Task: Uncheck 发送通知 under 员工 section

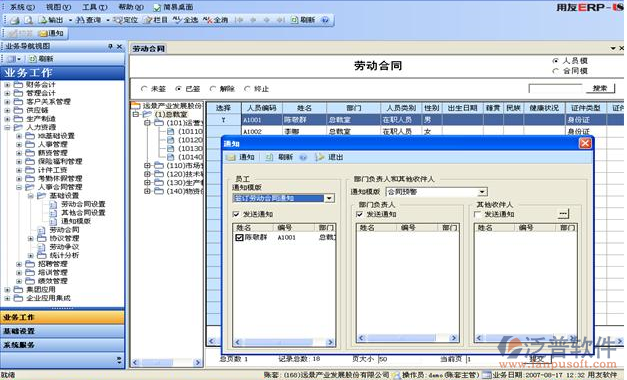Action: [x=236, y=214]
